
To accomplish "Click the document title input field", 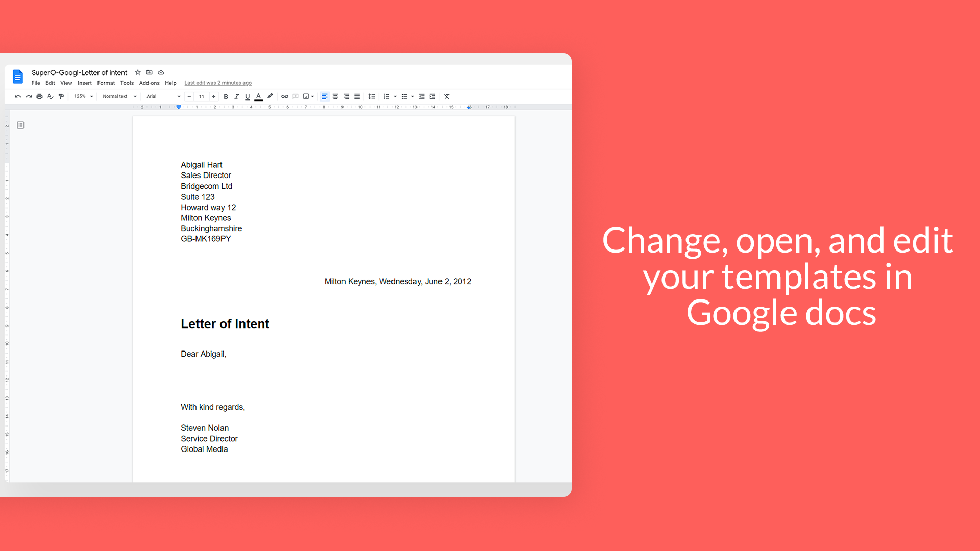I will pos(80,72).
